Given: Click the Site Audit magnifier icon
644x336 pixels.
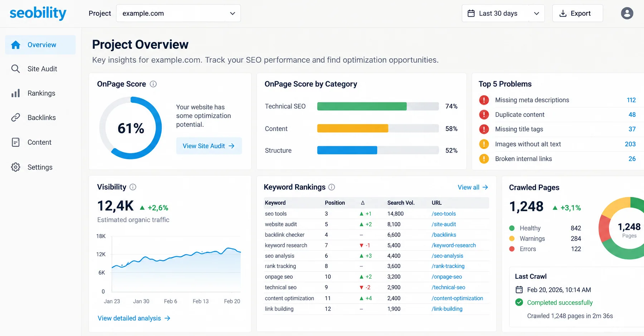Looking at the screenshot, I should [15, 69].
